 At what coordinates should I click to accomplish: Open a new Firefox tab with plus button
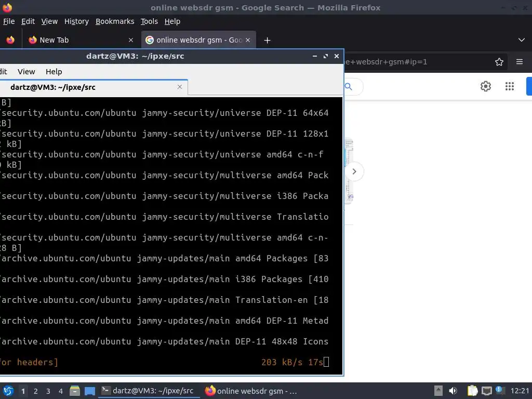pyautogui.click(x=267, y=41)
